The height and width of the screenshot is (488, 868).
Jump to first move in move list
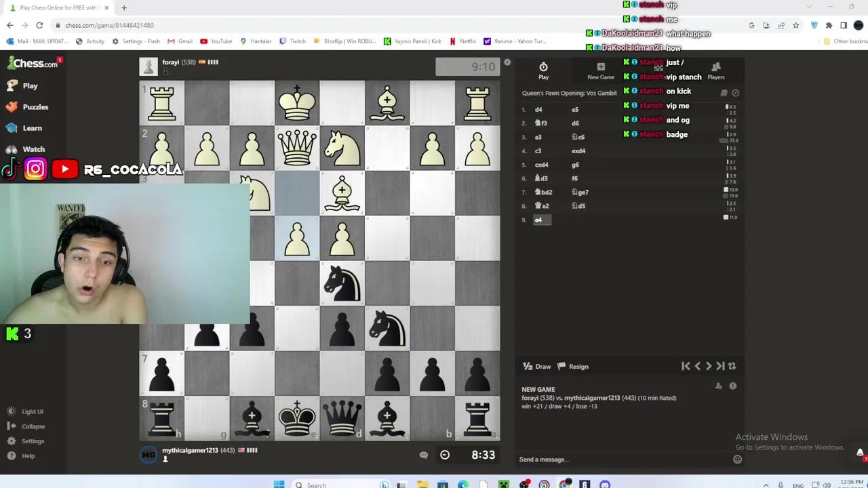click(686, 366)
